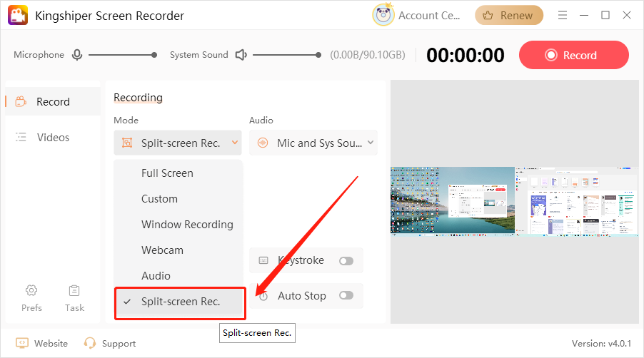Switch to the Videos sidebar tab
The image size is (644, 358).
pos(53,137)
